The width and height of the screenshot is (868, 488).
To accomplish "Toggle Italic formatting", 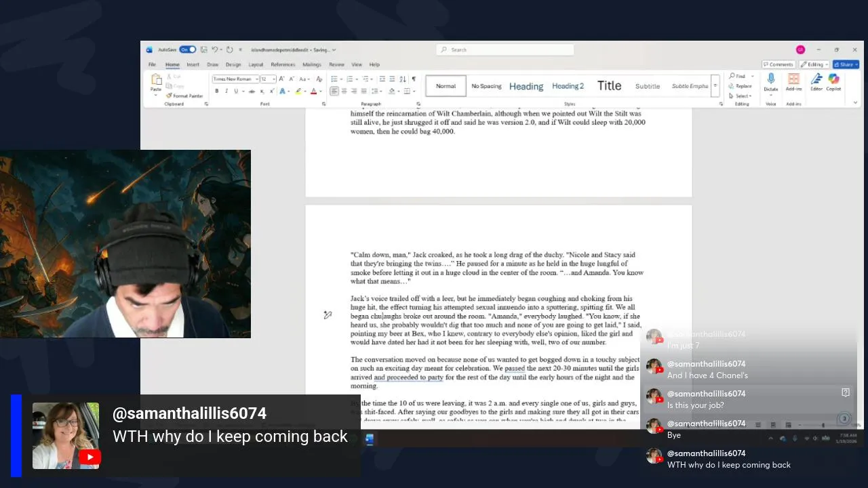I will (x=226, y=91).
